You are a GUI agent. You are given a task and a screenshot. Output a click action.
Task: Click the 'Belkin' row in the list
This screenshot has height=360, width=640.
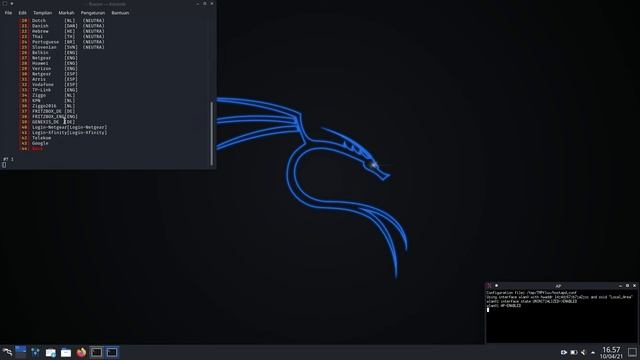click(x=49, y=52)
